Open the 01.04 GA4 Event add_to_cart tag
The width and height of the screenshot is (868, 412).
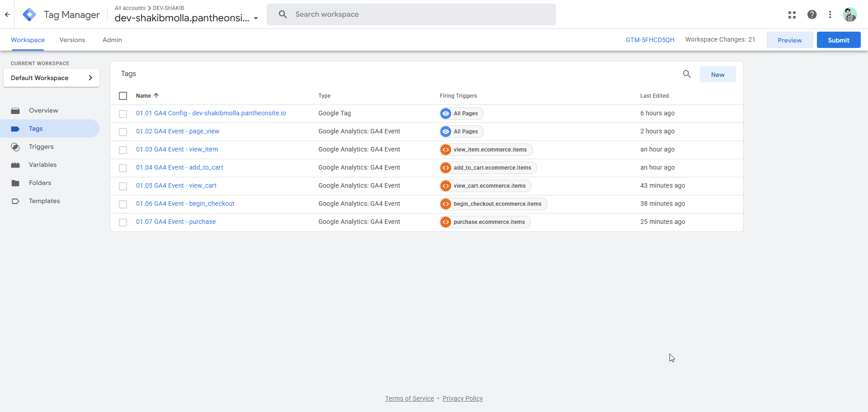coord(179,167)
